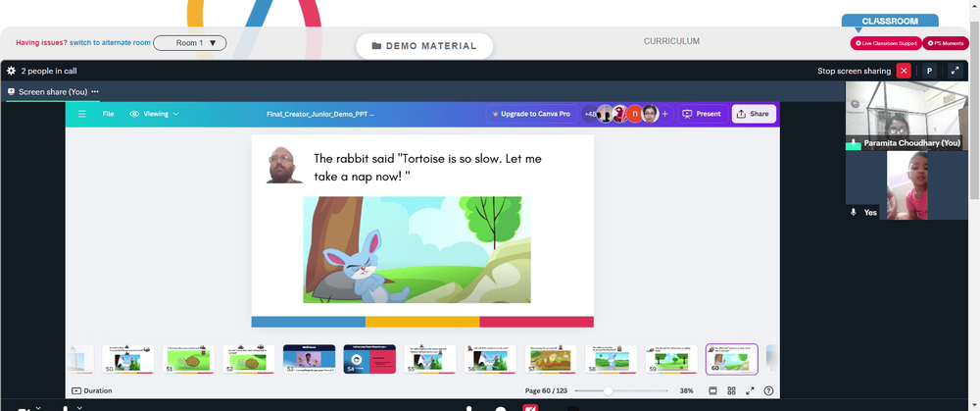
Task: Select slide 53 thumbnail
Action: point(309,359)
